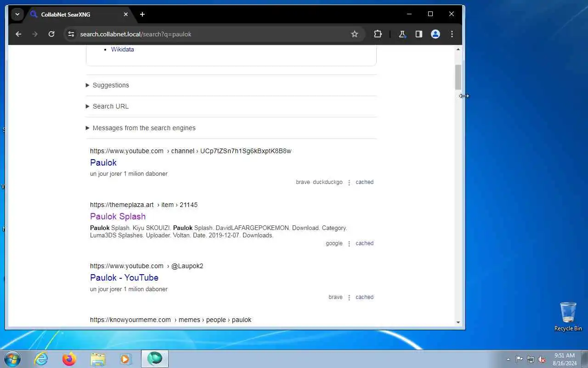Click the page scrollbar down arrow
Viewport: 588px width, 368px height.
pyautogui.click(x=458, y=322)
